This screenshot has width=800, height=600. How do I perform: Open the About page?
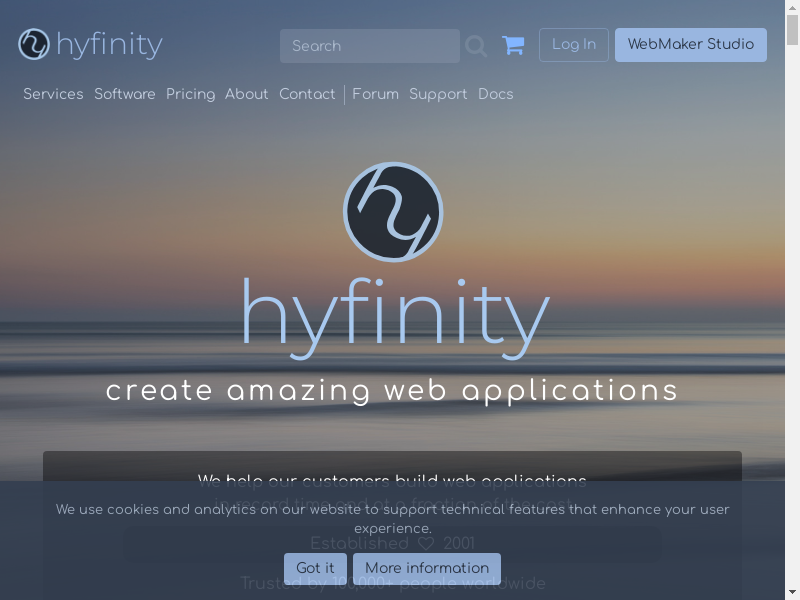(246, 94)
